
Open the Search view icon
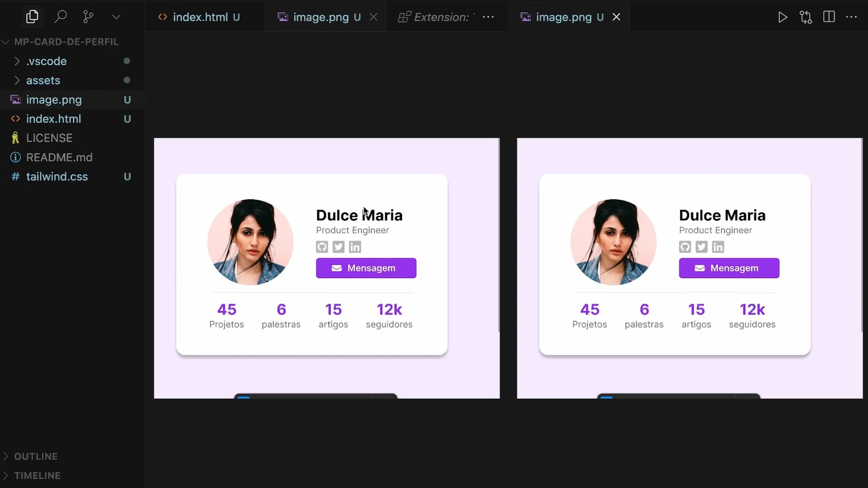click(x=60, y=17)
